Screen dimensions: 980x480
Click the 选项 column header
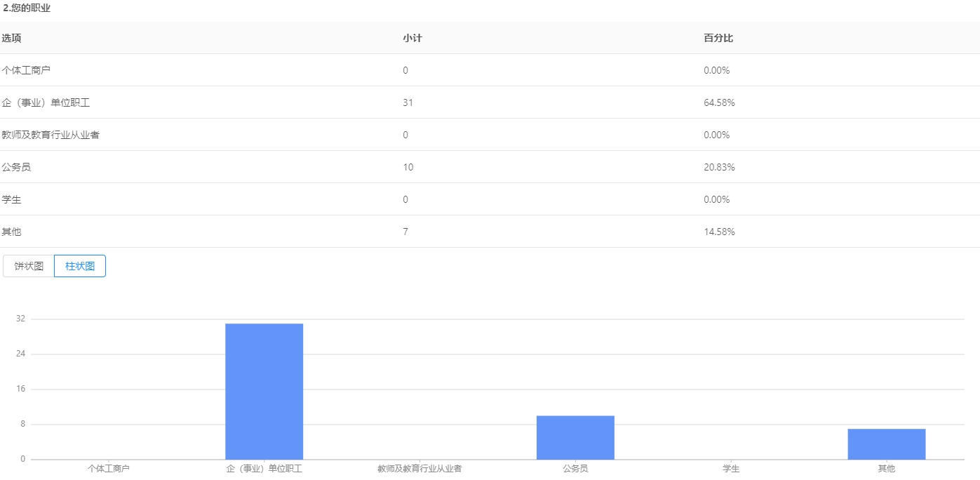point(11,38)
